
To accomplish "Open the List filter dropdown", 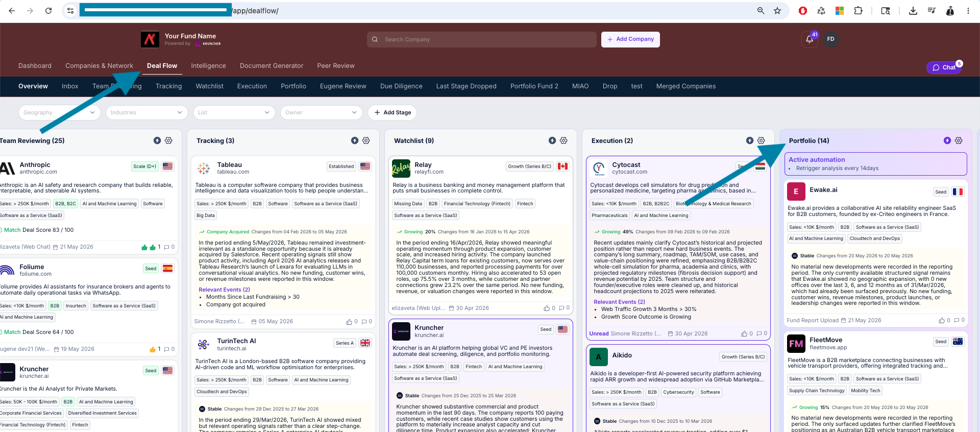I will (234, 113).
